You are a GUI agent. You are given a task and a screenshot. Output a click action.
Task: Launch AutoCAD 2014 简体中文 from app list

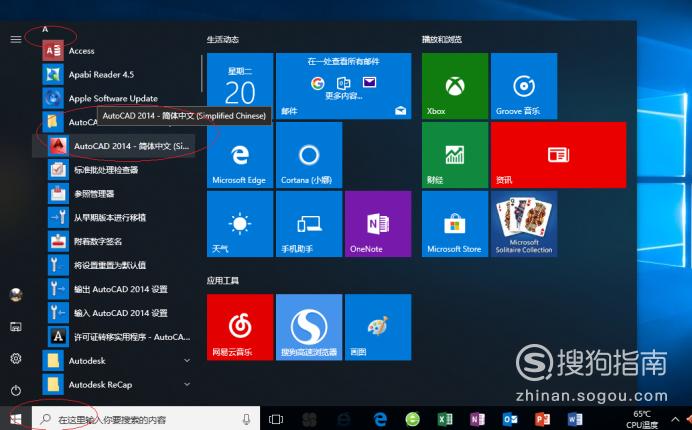(x=114, y=146)
